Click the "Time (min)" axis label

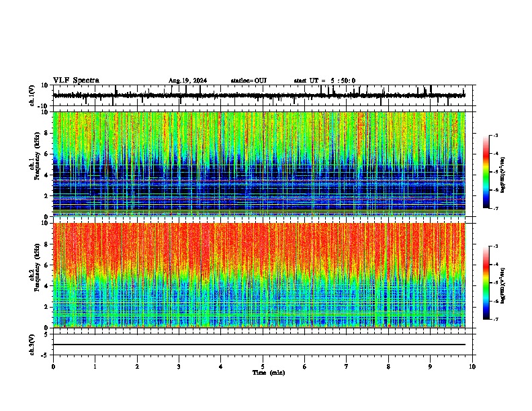pos(269,373)
